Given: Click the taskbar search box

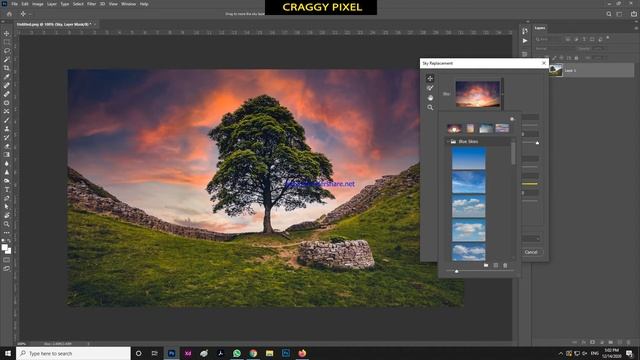Looking at the screenshot, I should 73,353.
